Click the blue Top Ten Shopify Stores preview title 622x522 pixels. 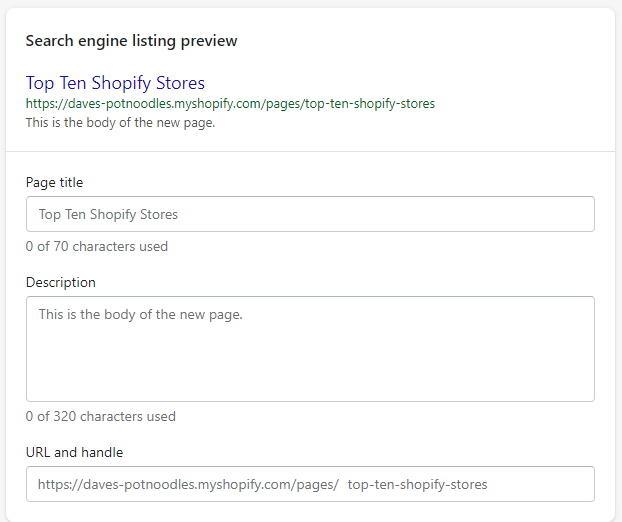click(x=115, y=83)
